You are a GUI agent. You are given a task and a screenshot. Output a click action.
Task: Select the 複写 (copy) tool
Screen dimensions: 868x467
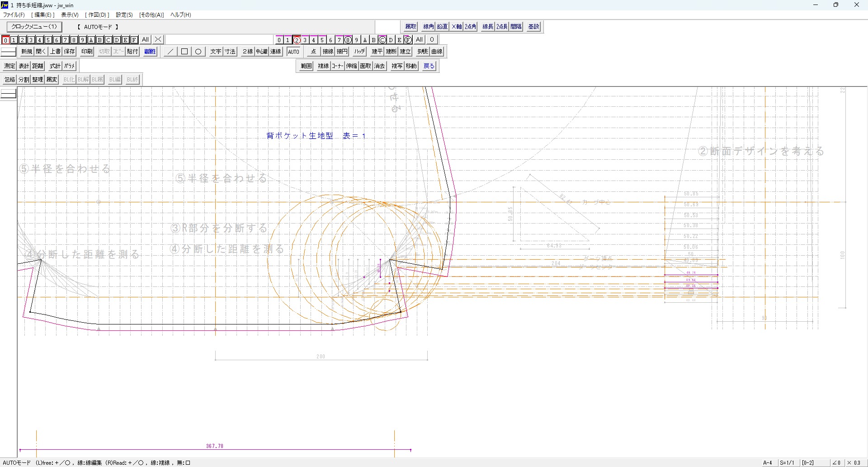[x=397, y=66]
